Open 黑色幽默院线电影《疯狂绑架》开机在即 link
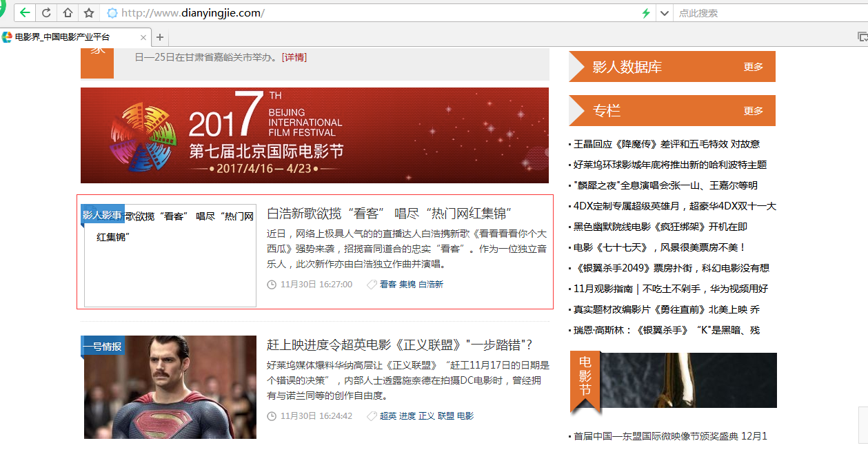The width and height of the screenshot is (868, 452). 660,227
